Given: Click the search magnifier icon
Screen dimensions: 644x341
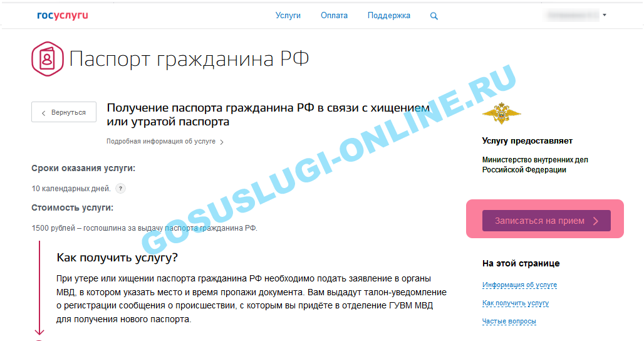Looking at the screenshot, I should click(434, 16).
